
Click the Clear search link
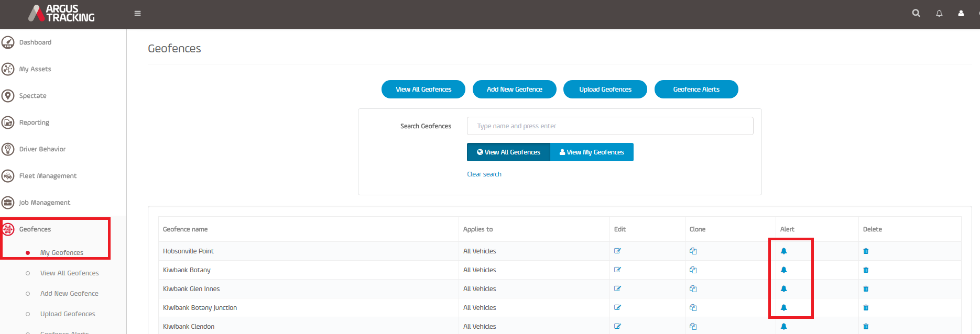click(x=484, y=174)
